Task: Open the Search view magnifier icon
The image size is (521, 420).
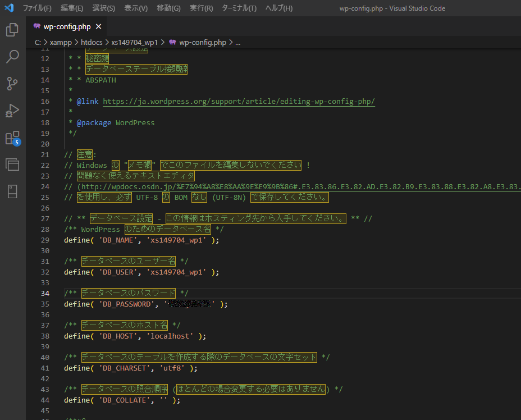Action: 12,57
